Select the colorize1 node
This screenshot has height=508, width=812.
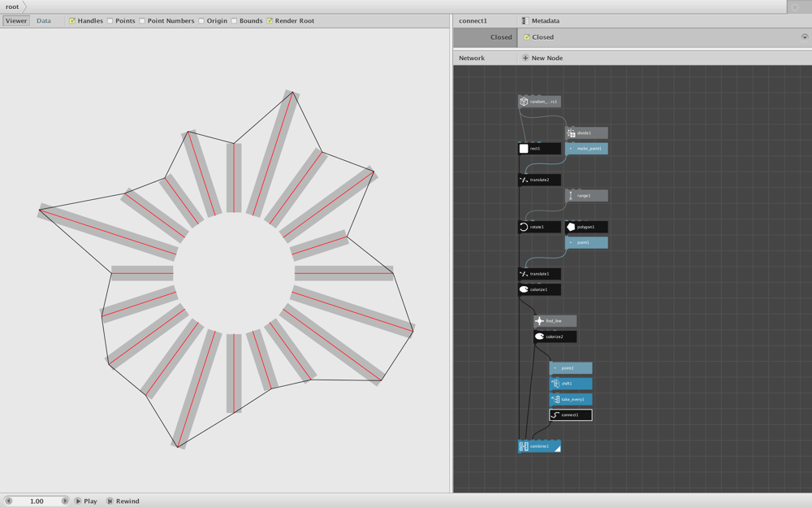(539, 289)
